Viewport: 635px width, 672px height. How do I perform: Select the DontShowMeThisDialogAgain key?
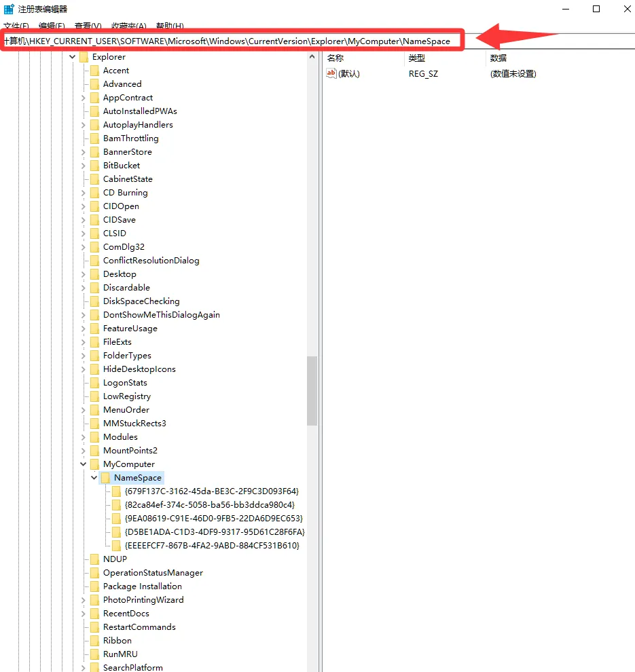161,314
